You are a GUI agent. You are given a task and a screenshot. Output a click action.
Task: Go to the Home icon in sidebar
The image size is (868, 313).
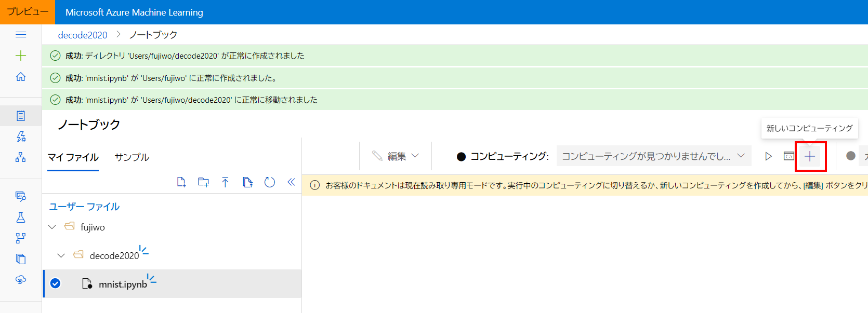tap(21, 77)
